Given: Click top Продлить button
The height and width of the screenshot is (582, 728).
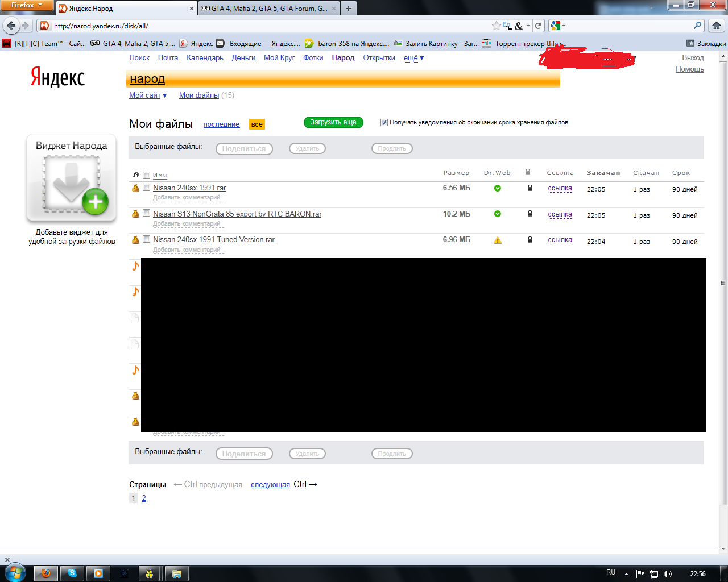Looking at the screenshot, I should point(392,148).
